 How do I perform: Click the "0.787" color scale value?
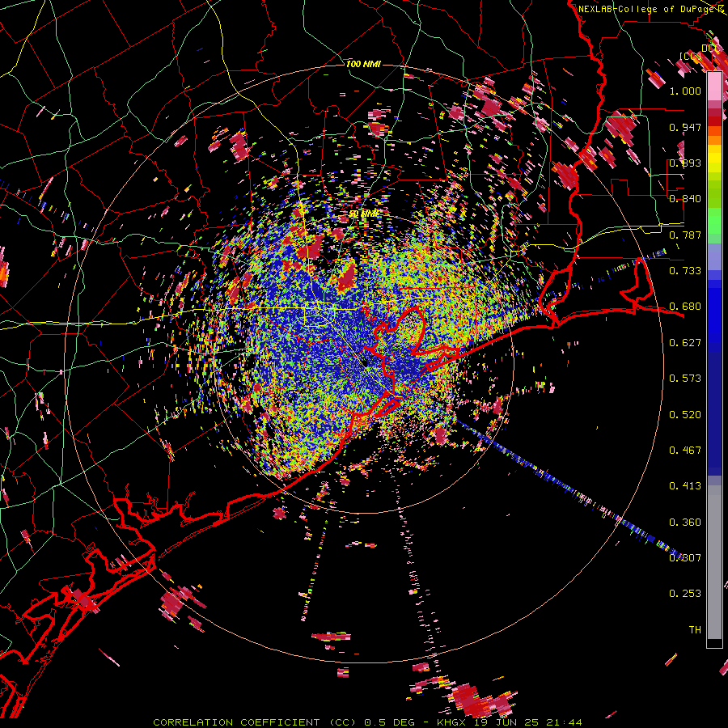[685, 235]
